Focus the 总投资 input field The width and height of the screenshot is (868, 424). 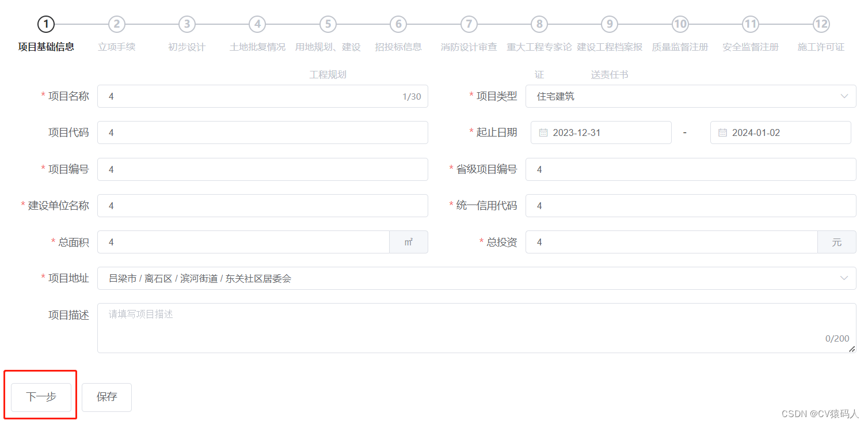click(x=672, y=242)
